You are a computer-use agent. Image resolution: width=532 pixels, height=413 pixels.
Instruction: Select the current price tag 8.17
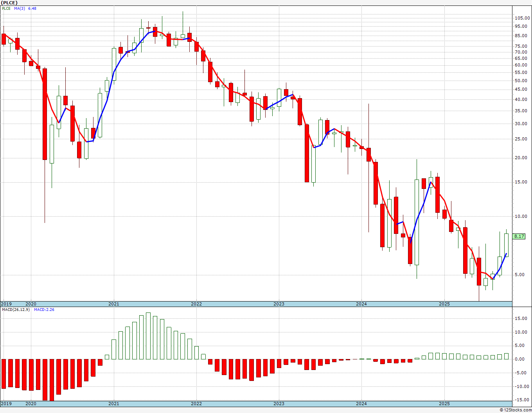[519, 236]
